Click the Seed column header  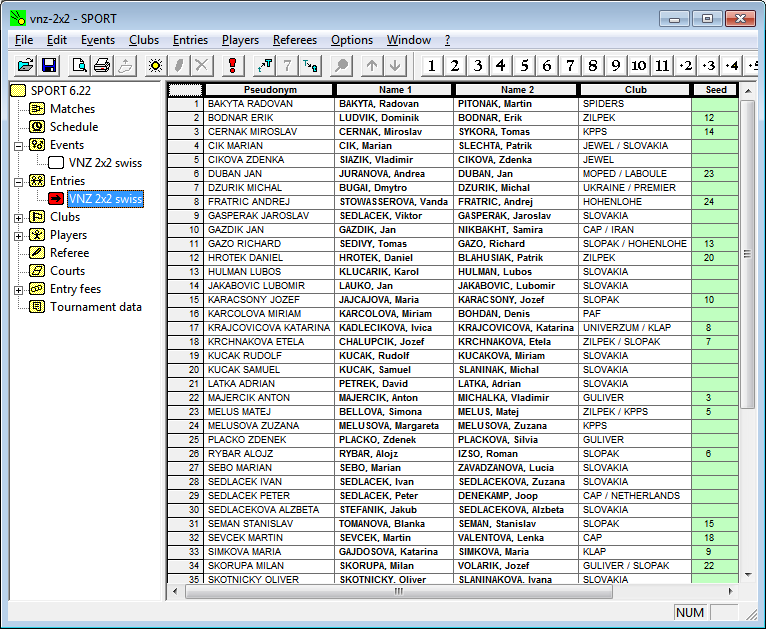pos(715,89)
